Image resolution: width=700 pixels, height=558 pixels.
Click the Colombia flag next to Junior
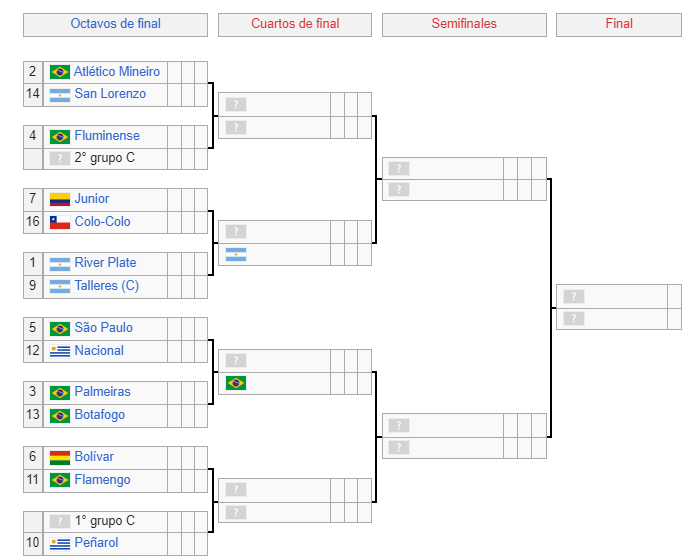point(60,200)
